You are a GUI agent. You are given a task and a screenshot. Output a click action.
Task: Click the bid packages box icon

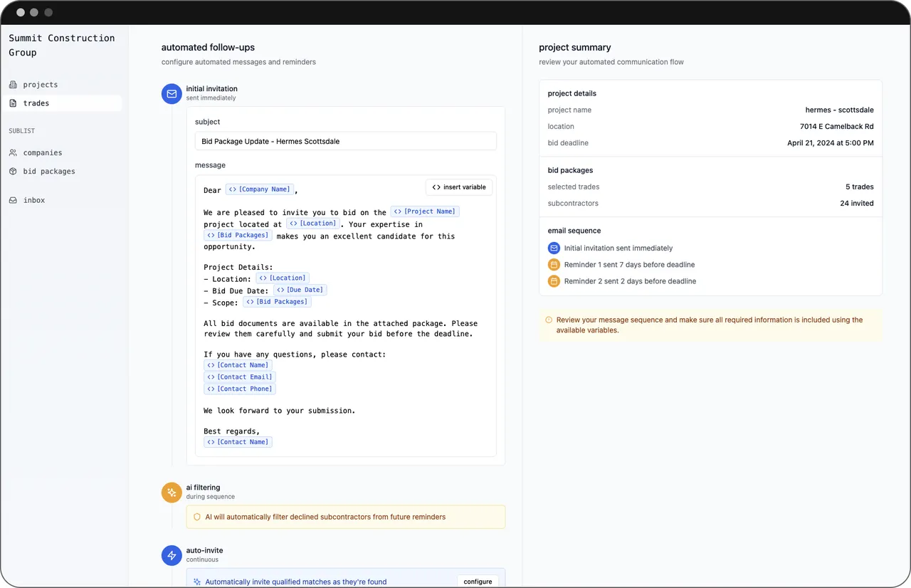[x=13, y=172]
